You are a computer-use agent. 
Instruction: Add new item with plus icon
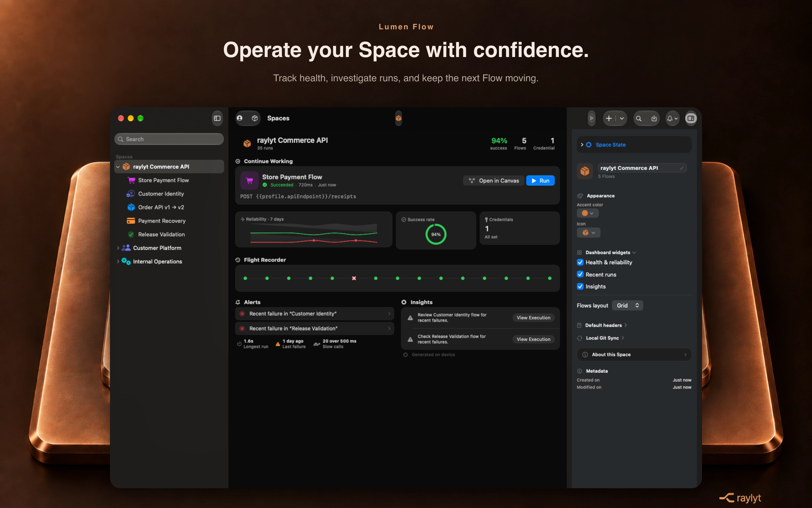[x=609, y=118]
